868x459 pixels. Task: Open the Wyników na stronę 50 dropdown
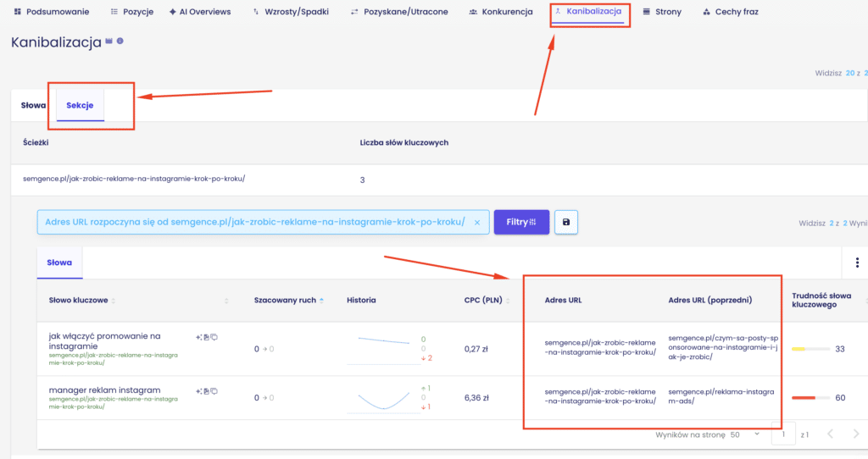(x=745, y=434)
